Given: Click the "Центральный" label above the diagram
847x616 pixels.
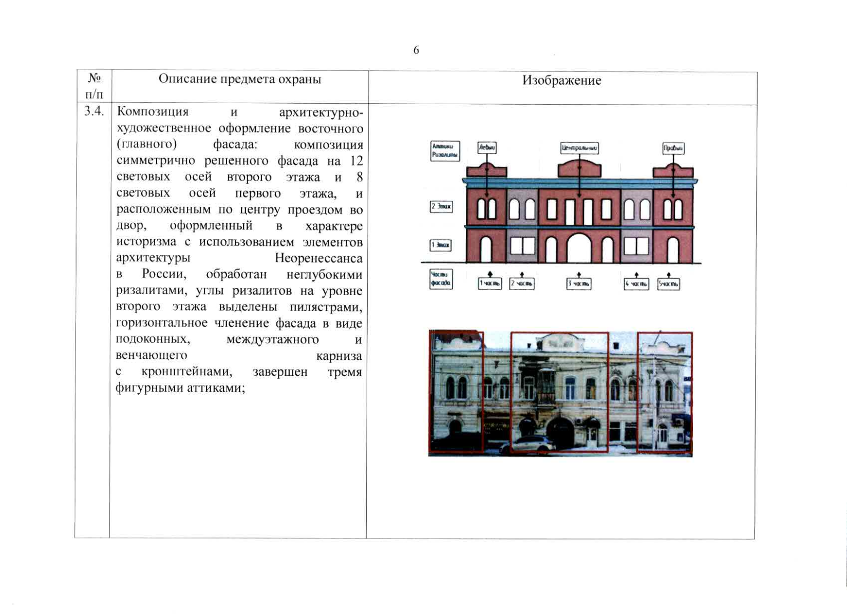Looking at the screenshot, I should tap(579, 148).
